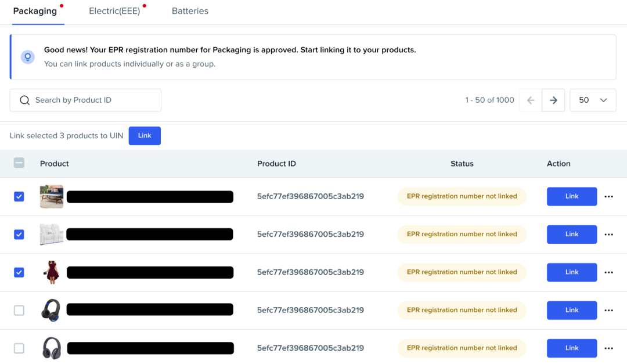This screenshot has width=627, height=364.
Task: Uncheck the first product row checkbox
Action: point(19,197)
